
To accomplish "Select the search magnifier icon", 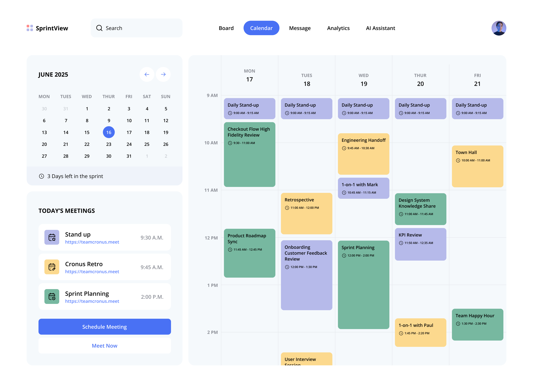I will pos(99,28).
